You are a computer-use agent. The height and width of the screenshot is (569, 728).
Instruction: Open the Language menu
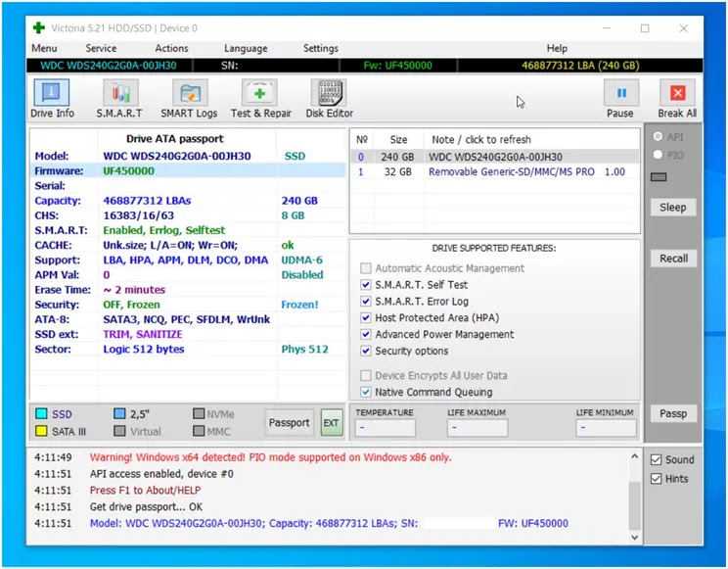click(246, 48)
